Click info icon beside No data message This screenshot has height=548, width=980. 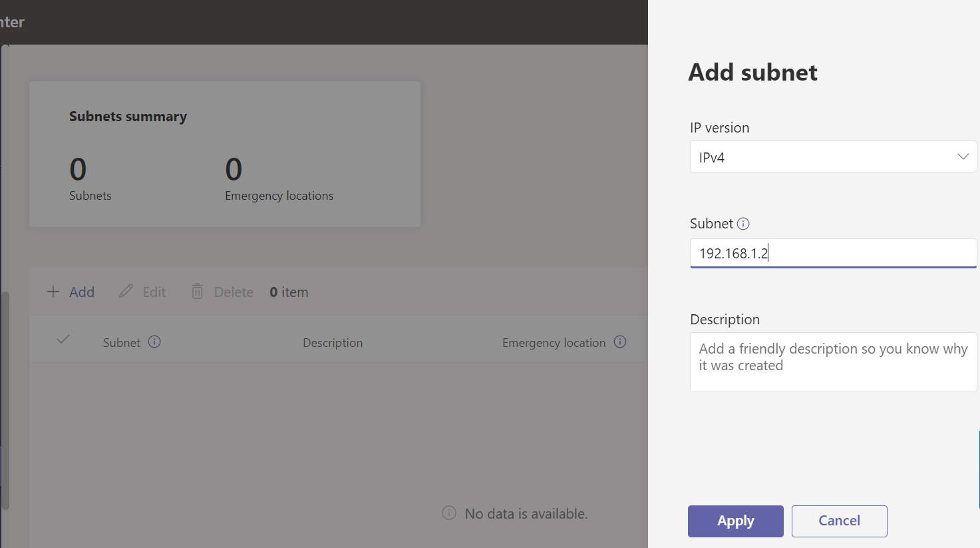click(x=449, y=513)
